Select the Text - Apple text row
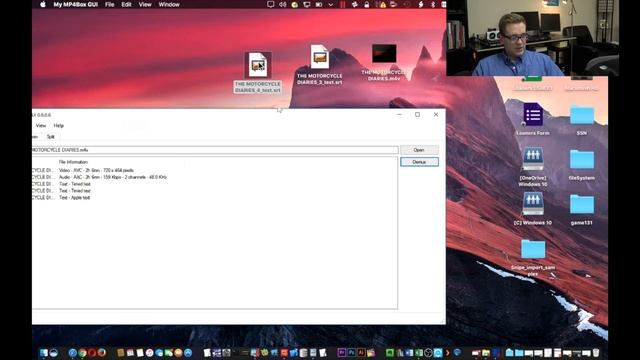This screenshot has height=360, width=640. pos(74,198)
